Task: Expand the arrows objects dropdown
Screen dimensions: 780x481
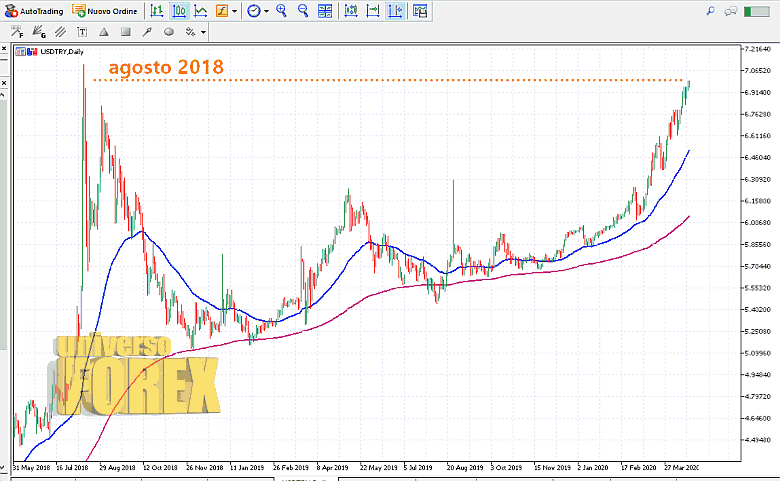Action: click(203, 32)
